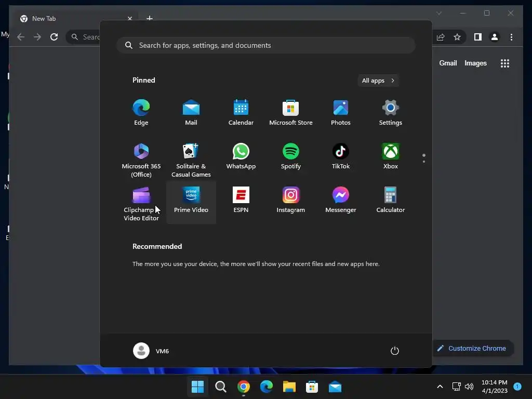532x399 pixels.
Task: Open the VM6 user account menu
Action: (151, 351)
